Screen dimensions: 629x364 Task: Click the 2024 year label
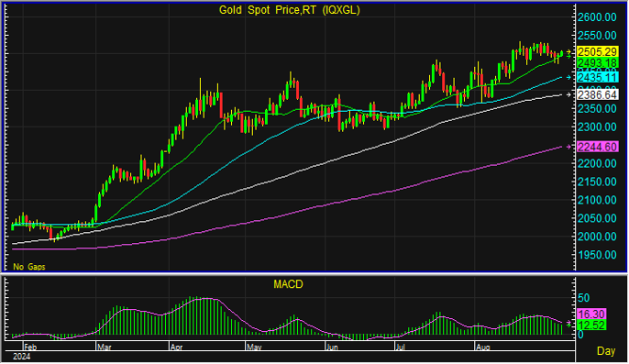pyautogui.click(x=22, y=357)
